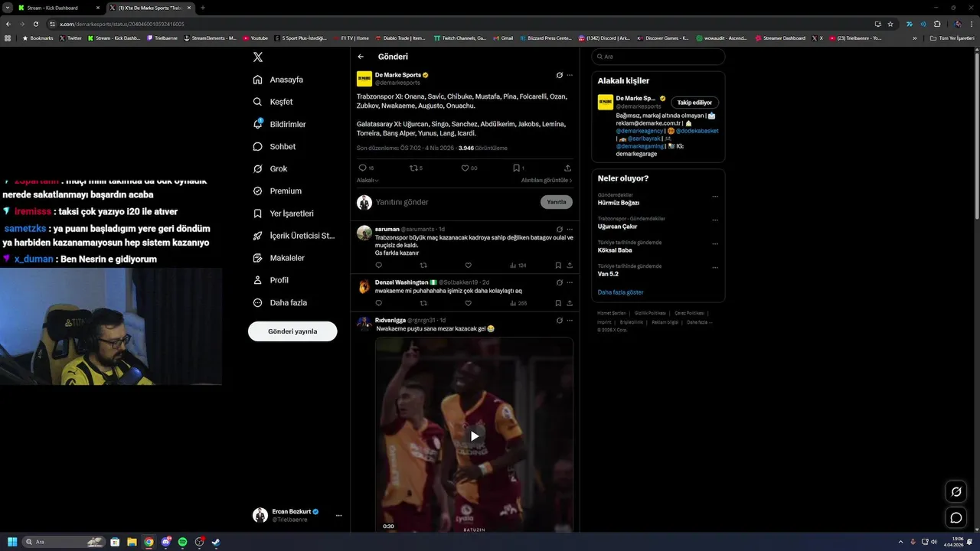Open more options on De Marke Sports post

click(570, 75)
